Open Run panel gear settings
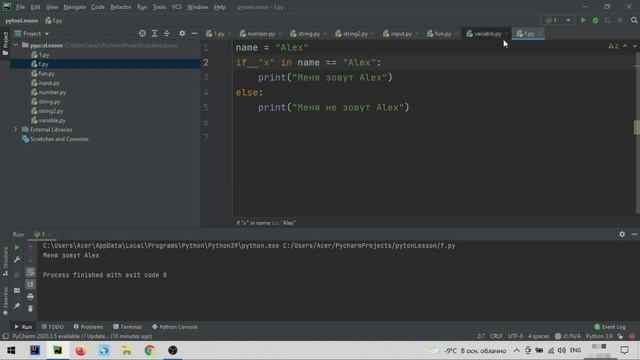Image resolution: width=640 pixels, height=360 pixels. click(x=622, y=234)
